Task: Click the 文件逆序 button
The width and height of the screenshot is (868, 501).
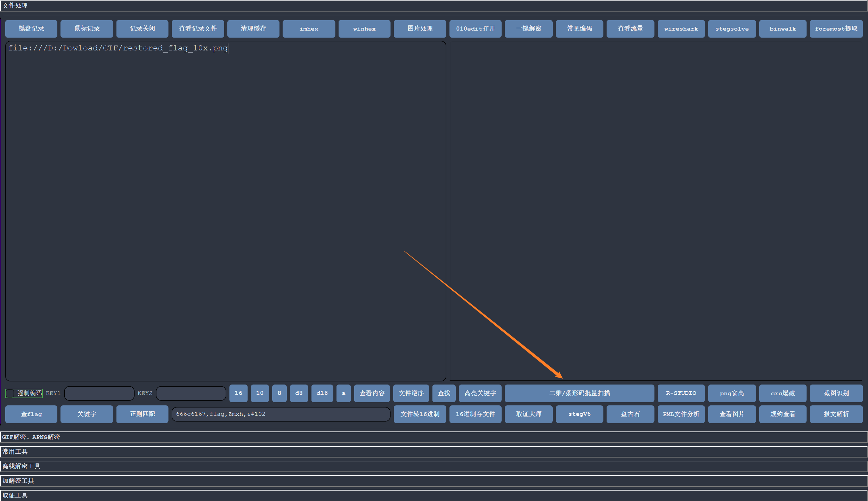Action: [411, 393]
